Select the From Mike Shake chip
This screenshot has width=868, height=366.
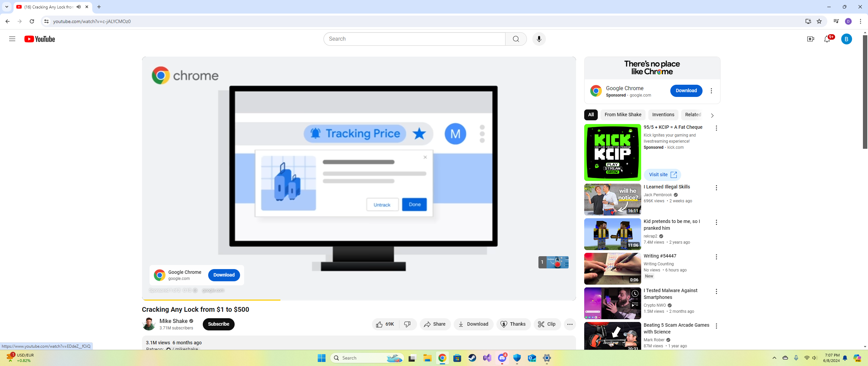pos(623,115)
